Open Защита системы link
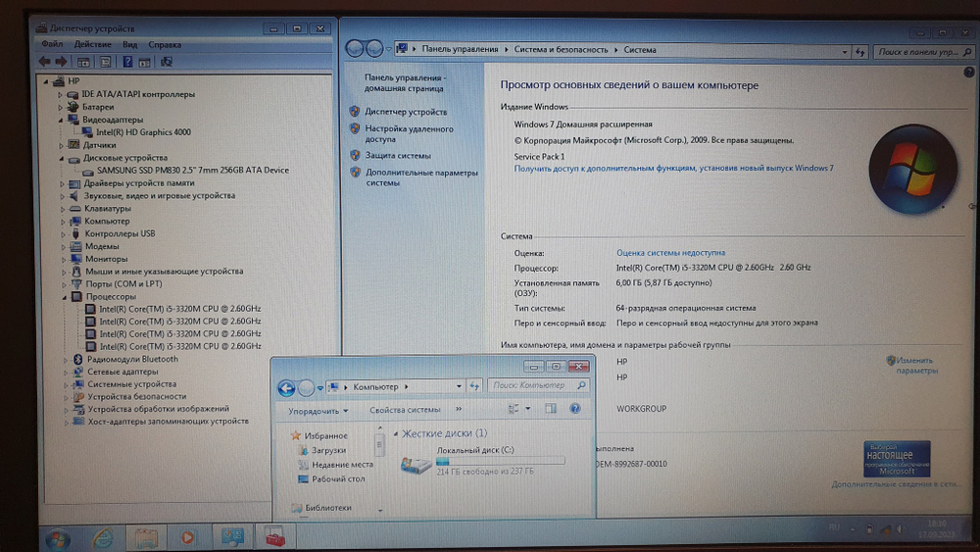The width and height of the screenshot is (980, 552). [x=398, y=156]
